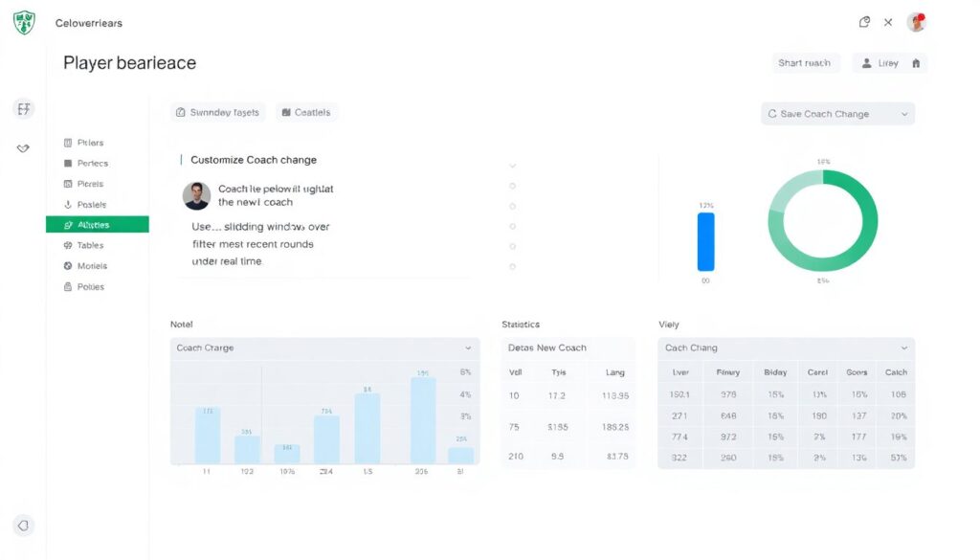Viewport: 980px width, 560px height.
Task: Expand the Coach Charge chart dropdown
Action: (x=468, y=348)
